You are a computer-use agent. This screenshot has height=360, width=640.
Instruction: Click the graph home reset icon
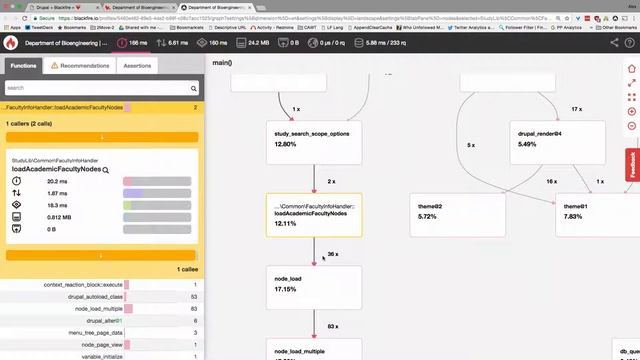coord(631,69)
